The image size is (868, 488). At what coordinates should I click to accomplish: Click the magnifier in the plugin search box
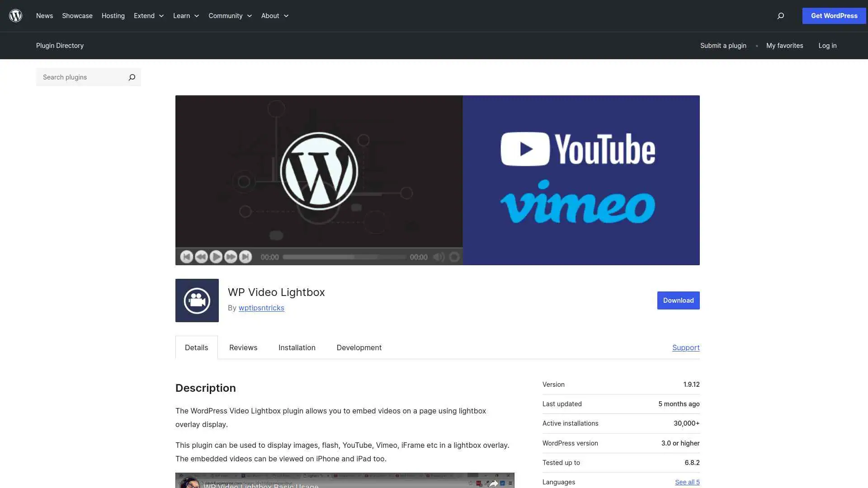132,77
